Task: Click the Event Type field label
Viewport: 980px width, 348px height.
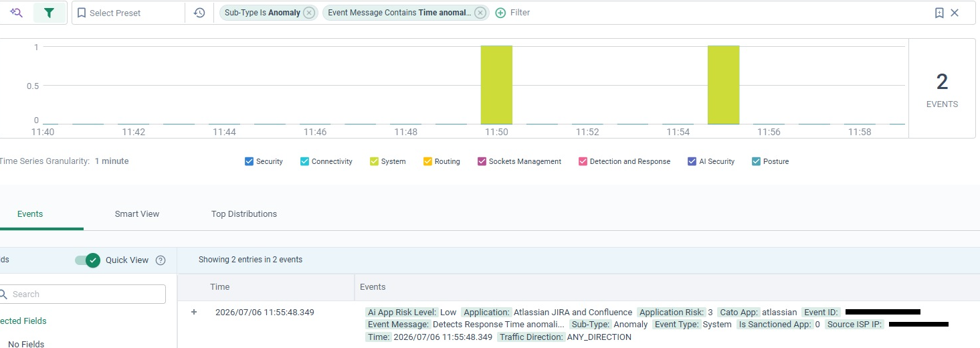Action: [x=676, y=325]
